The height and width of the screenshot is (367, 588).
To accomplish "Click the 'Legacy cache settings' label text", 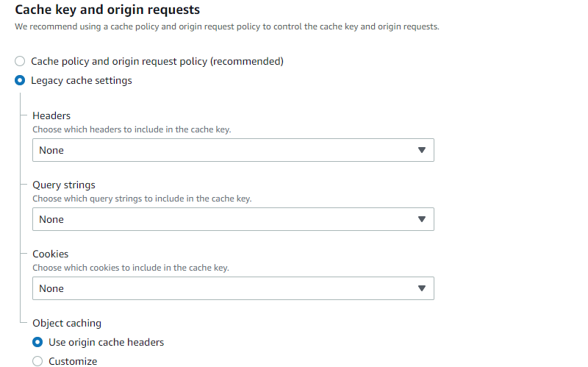I will point(82,80).
